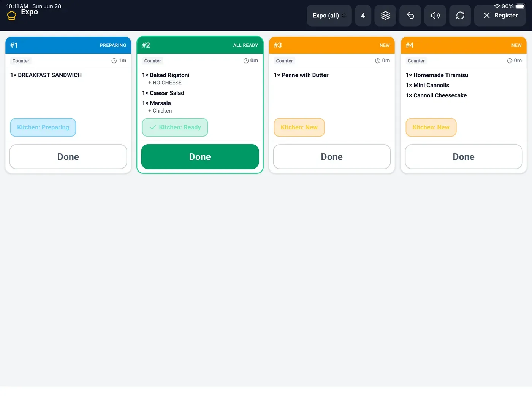The width and height of the screenshot is (532, 399).
Task: Select the #3 NEW order header
Action: (332, 45)
